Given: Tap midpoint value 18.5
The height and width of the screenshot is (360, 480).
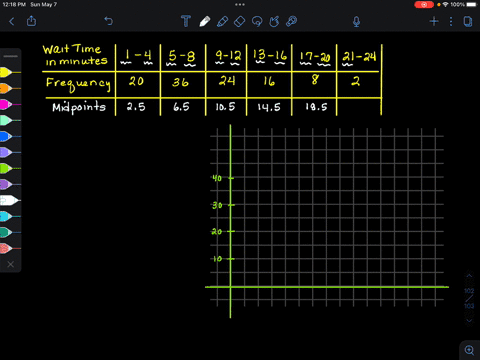Looking at the screenshot, I should coord(316,107).
